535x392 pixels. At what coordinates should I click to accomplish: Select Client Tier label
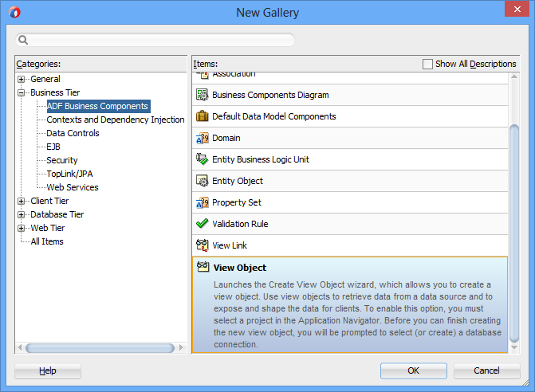coord(49,201)
